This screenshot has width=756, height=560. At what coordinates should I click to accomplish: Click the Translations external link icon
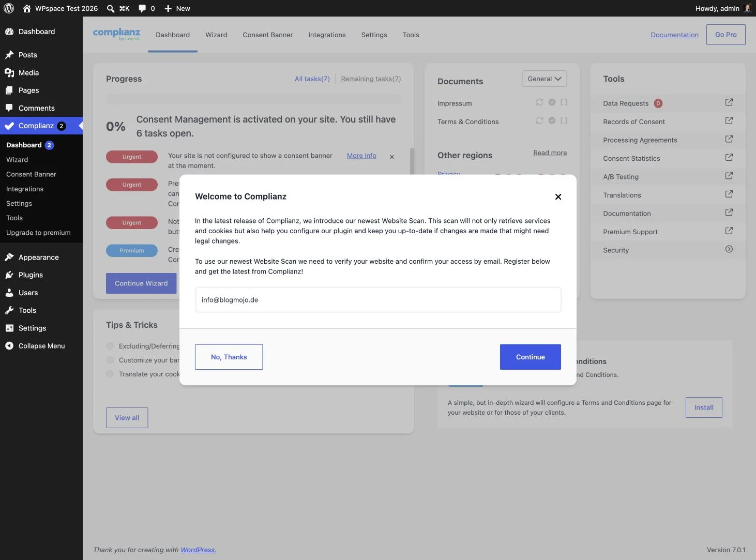pyautogui.click(x=729, y=194)
